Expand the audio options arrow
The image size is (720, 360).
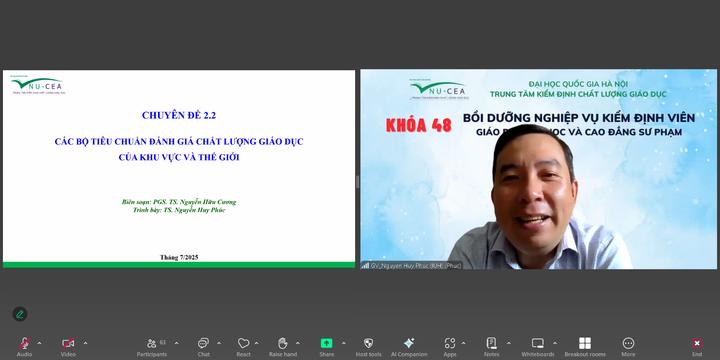click(39, 343)
